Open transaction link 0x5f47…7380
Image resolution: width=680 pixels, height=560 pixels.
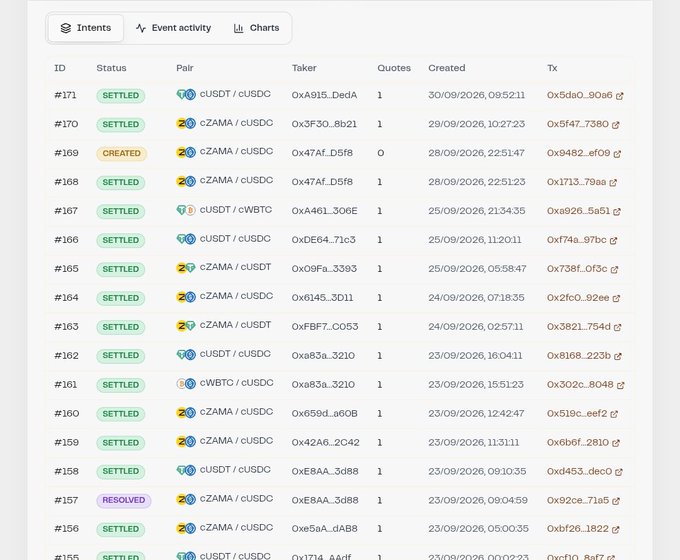click(578, 124)
